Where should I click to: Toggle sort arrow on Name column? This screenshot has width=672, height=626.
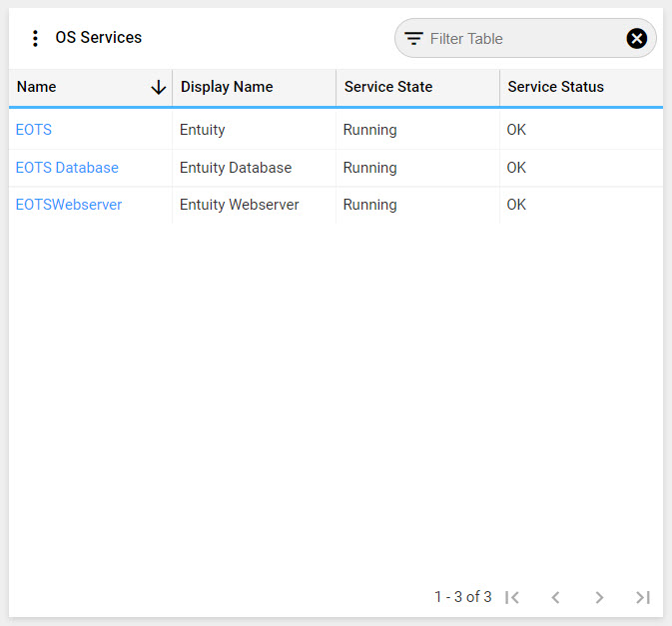click(158, 87)
